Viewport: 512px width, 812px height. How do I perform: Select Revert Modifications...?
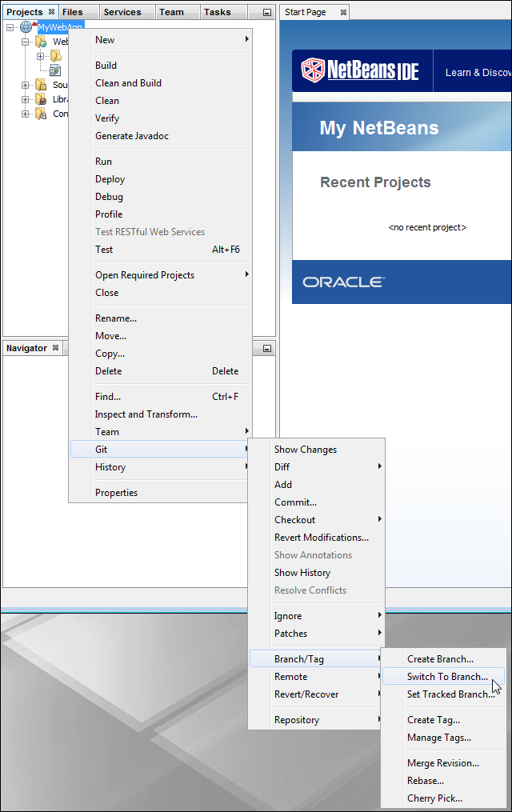click(317, 538)
